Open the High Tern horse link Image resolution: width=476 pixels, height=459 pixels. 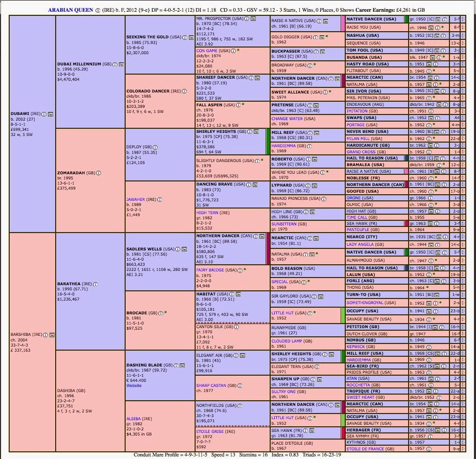[207, 213]
